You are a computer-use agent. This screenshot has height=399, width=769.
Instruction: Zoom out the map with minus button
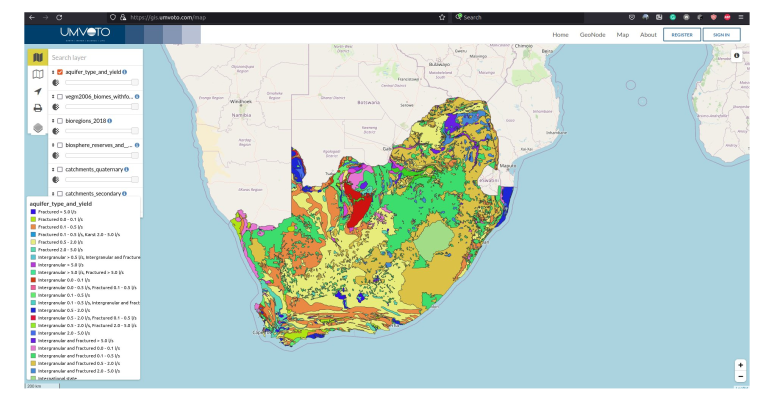740,376
